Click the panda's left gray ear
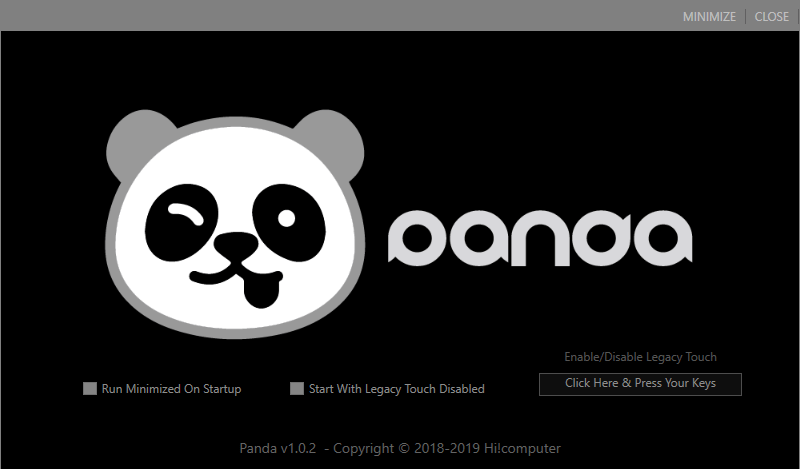Viewport: 800px width, 469px height. [x=135, y=142]
